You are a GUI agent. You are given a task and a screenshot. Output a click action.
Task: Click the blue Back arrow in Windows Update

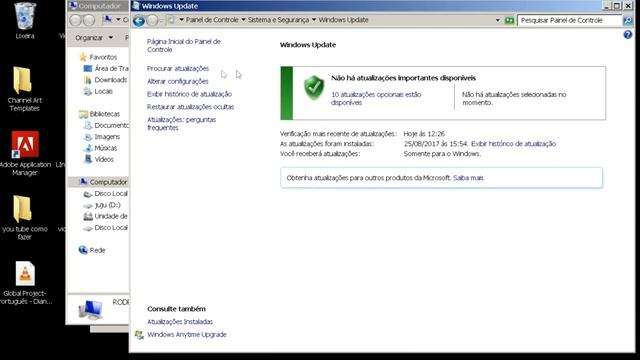coord(139,20)
